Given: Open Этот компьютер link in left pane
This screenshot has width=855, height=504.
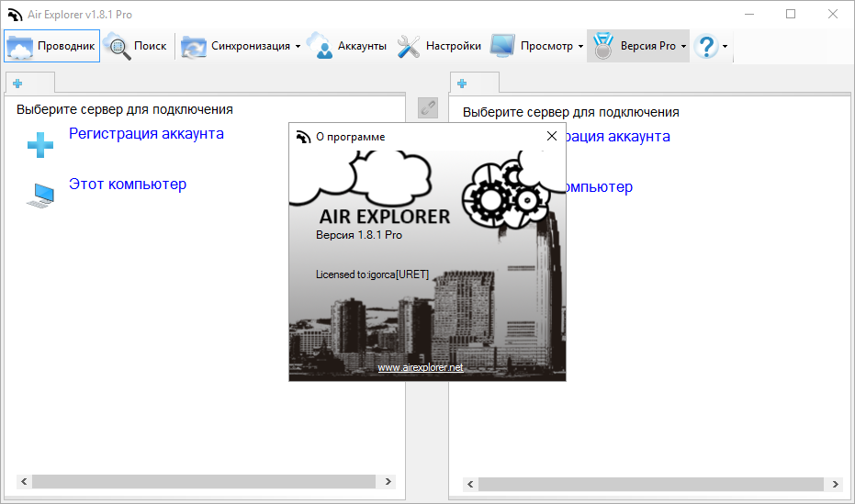Looking at the screenshot, I should [x=128, y=185].
